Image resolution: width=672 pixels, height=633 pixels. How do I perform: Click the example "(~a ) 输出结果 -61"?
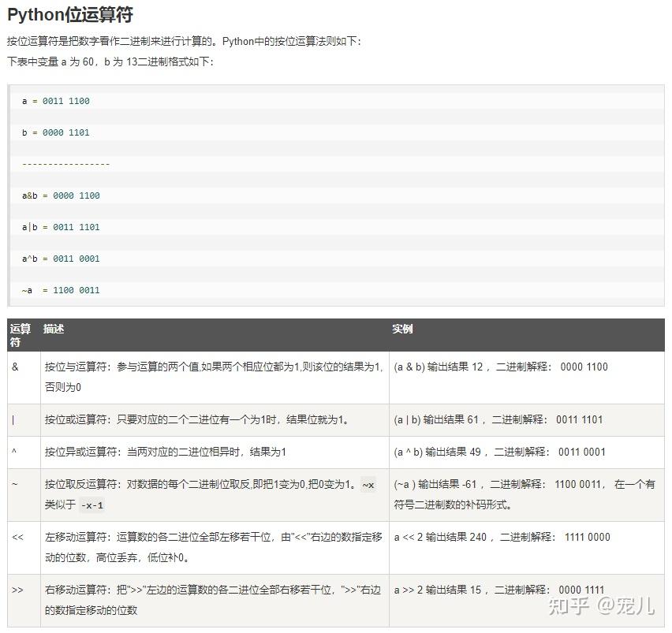(x=527, y=495)
